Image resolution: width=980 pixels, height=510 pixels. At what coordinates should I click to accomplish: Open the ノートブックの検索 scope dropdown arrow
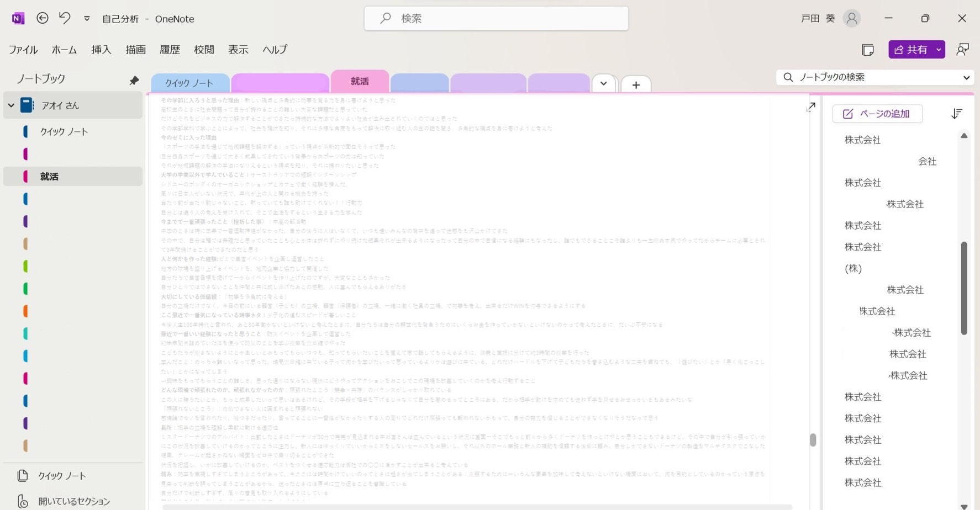click(x=966, y=77)
